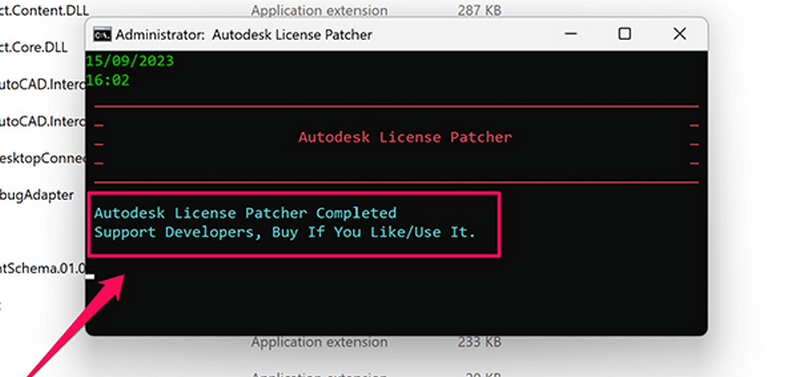Minimize the Autodesk License Patcher window
800x377 pixels.
571,34
